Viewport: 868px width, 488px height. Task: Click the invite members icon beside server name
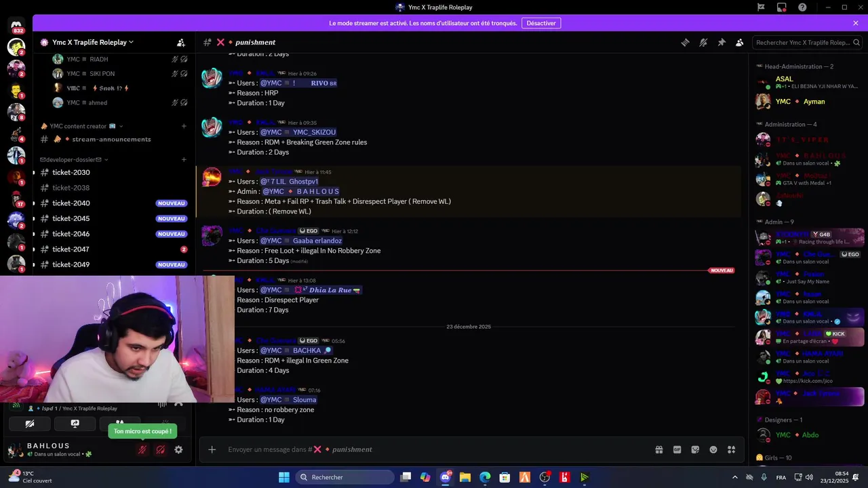(x=181, y=42)
